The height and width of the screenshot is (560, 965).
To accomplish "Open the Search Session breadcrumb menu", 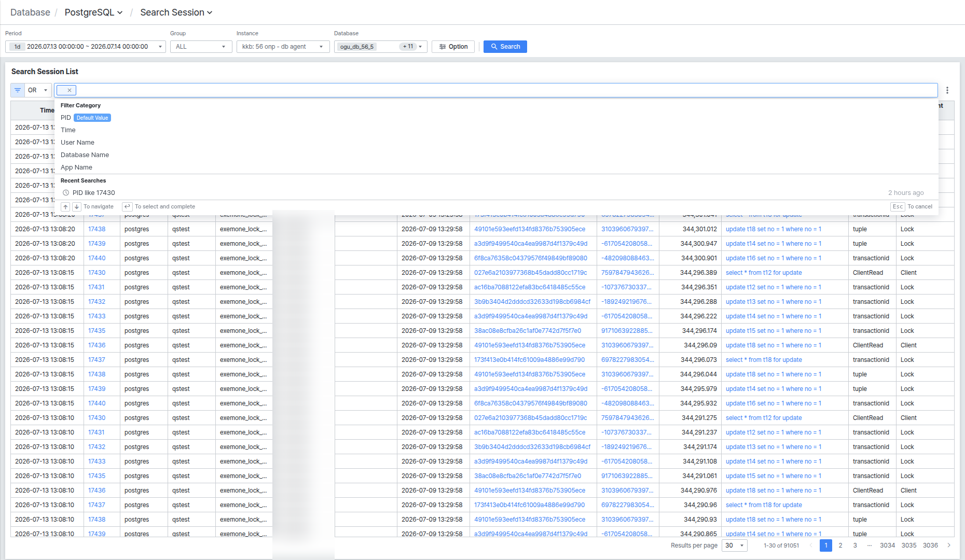I will [176, 12].
